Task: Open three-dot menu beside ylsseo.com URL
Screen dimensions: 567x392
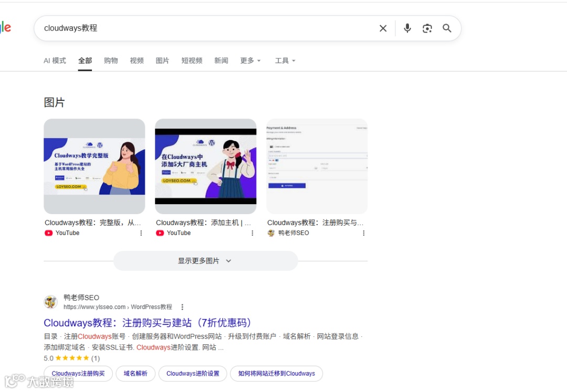Action: [x=182, y=307]
